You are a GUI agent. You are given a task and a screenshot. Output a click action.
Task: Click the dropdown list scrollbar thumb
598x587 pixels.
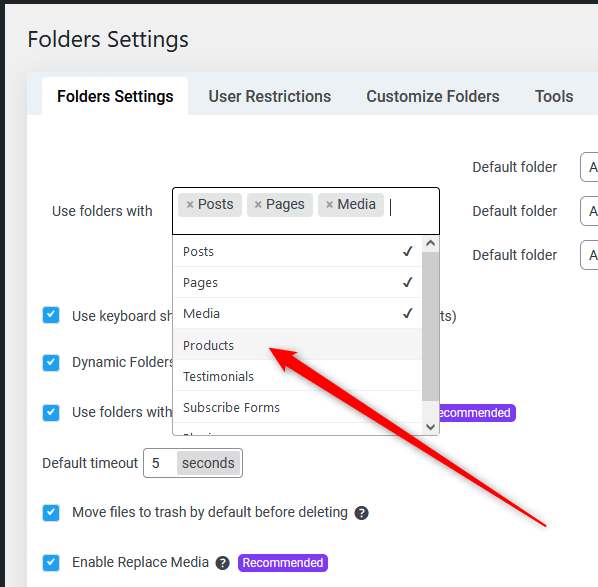(431, 326)
